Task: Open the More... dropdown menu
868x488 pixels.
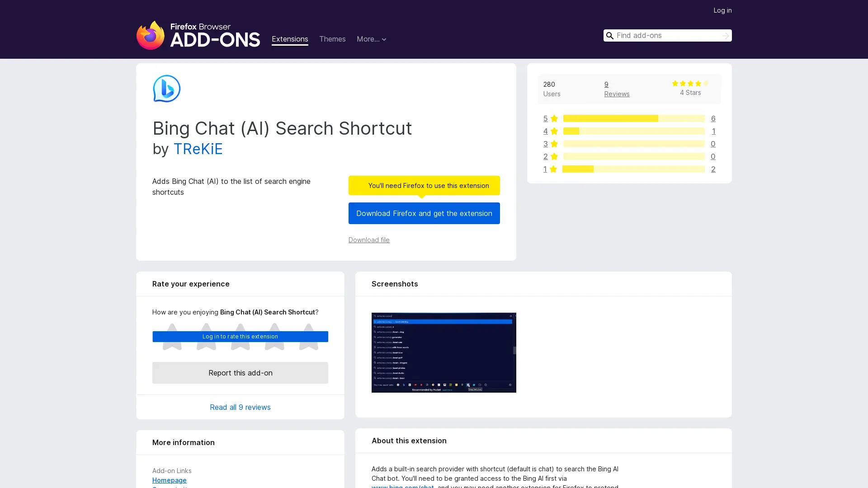Action: (368, 39)
